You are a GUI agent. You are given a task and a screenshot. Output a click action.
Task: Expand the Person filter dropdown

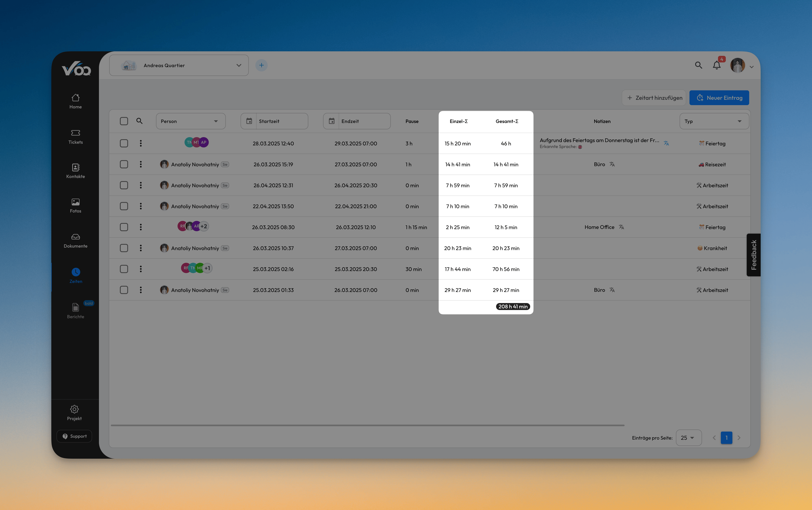[190, 121]
